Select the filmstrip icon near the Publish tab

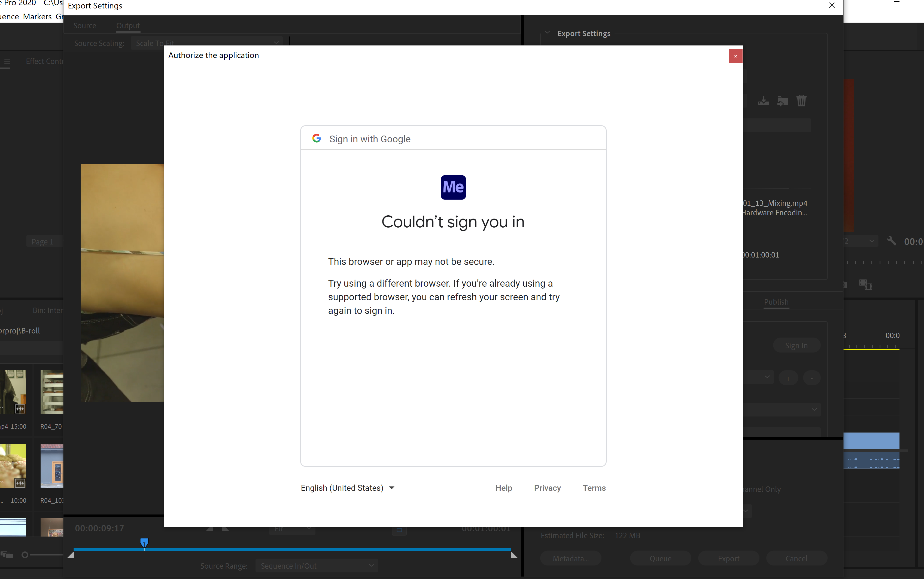point(866,285)
